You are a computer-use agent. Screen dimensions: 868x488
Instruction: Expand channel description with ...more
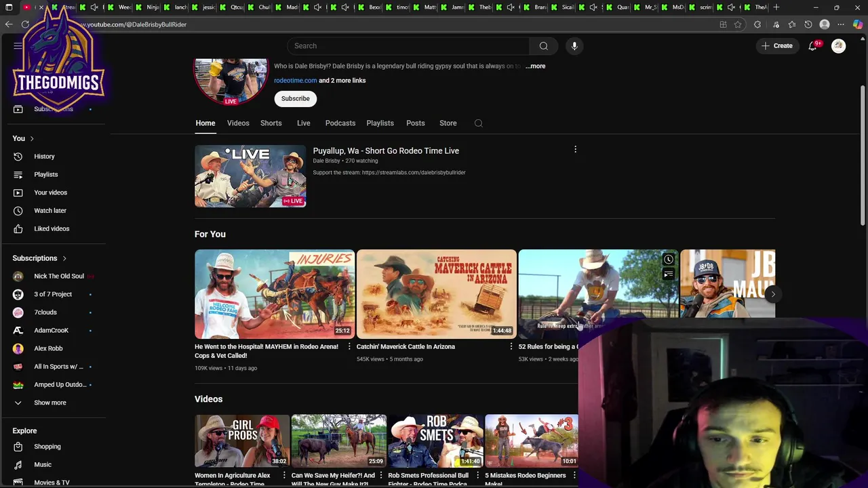(x=535, y=66)
